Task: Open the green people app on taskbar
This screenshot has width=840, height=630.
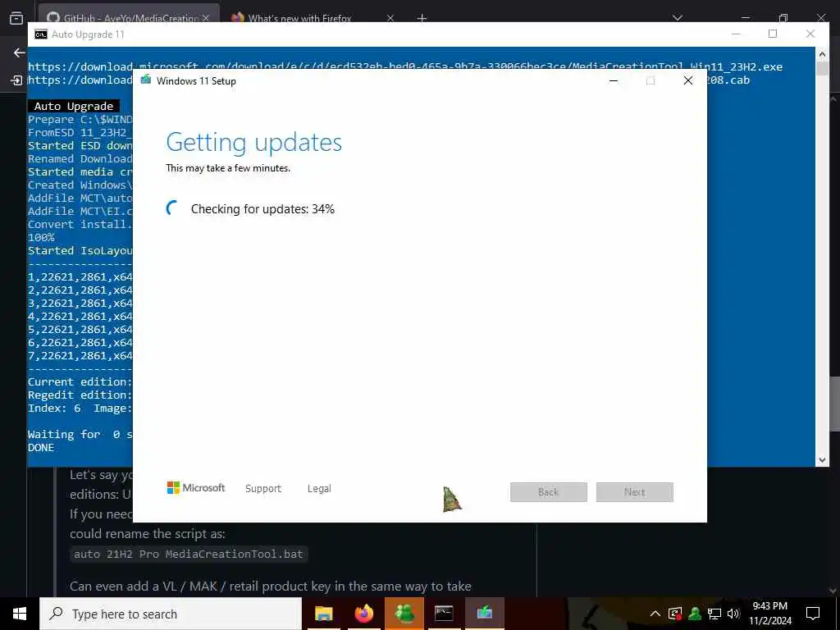Action: pyautogui.click(x=404, y=614)
